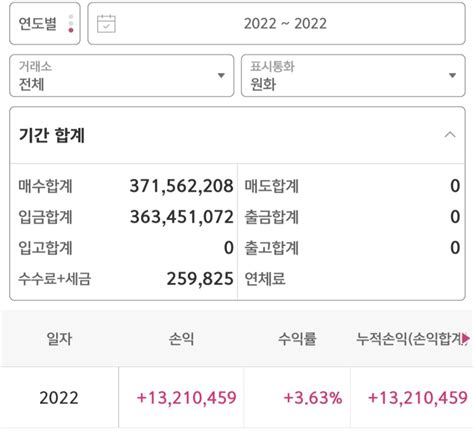Select the 2022 ~ 2022 date range field

tap(276, 24)
